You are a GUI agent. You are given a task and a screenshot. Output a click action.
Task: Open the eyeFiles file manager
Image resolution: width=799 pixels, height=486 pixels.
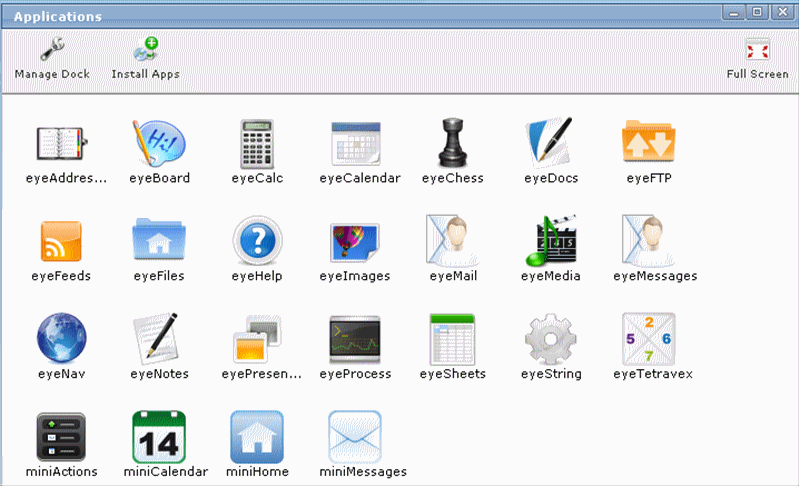(157, 242)
